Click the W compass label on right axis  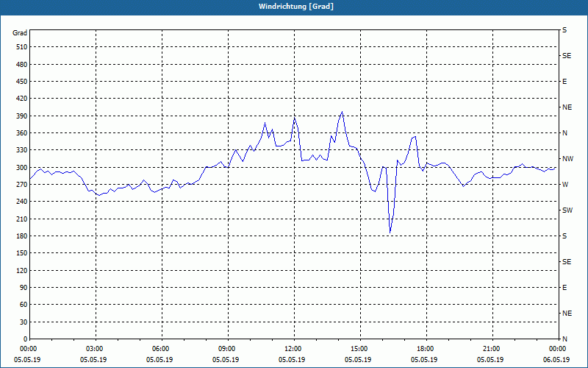(x=565, y=185)
